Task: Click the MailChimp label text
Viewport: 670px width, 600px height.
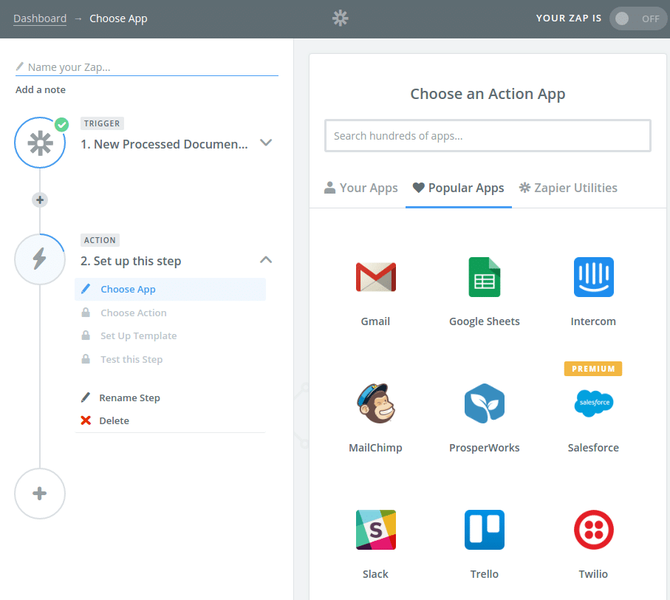Action: point(375,448)
